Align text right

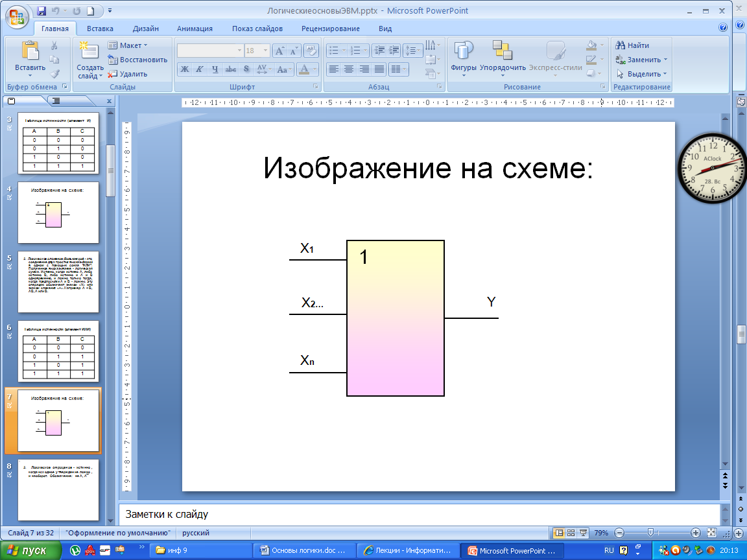364,69
